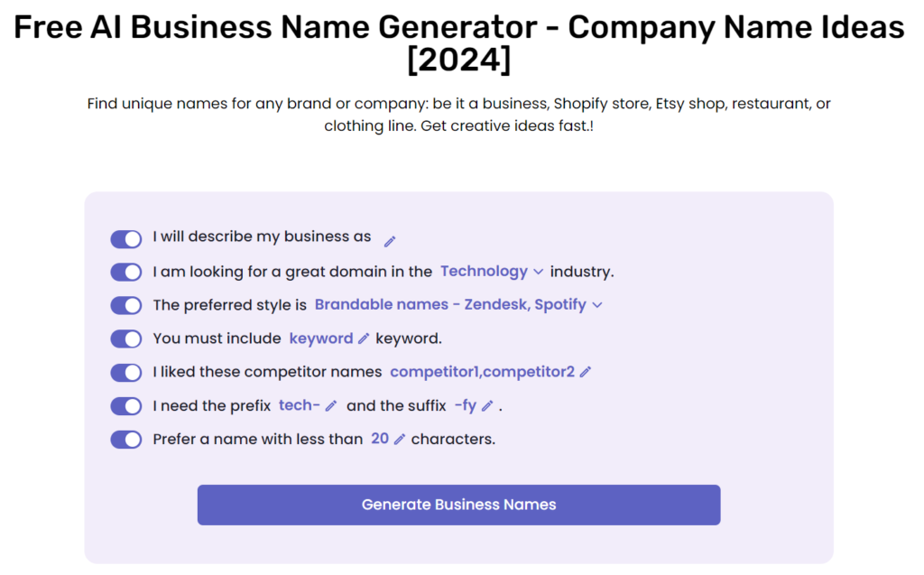The height and width of the screenshot is (575, 924).
Task: Toggle the preferred style option off
Action: (x=125, y=305)
